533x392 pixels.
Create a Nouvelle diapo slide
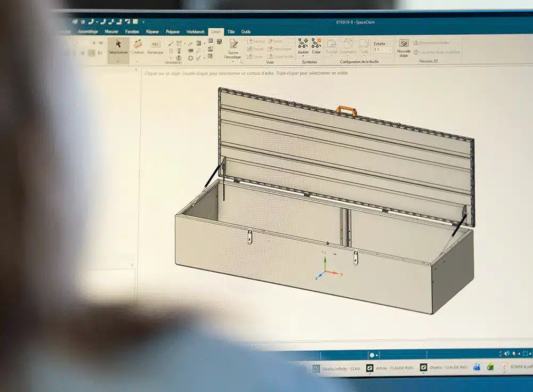403,47
